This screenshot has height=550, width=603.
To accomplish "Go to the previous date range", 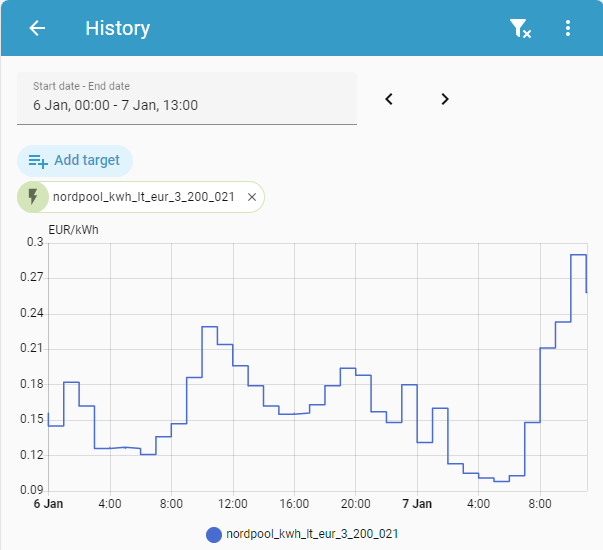I will (389, 99).
